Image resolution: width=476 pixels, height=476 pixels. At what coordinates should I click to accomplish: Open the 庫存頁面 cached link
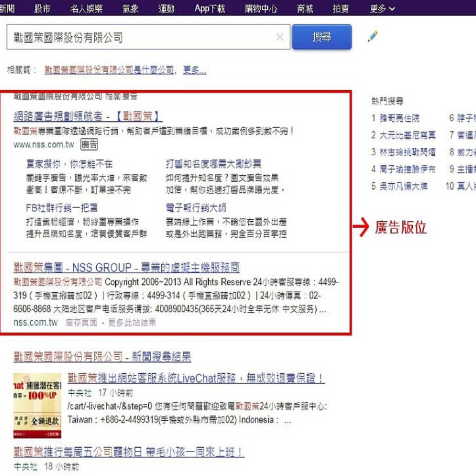81,323
